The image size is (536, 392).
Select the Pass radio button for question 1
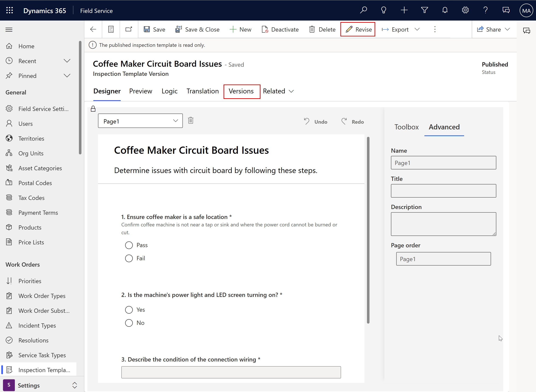click(129, 245)
